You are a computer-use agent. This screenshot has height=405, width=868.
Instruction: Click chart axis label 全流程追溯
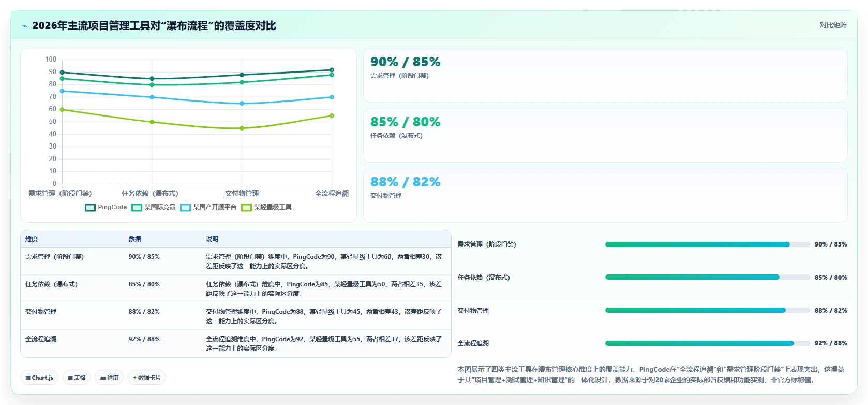[332, 193]
